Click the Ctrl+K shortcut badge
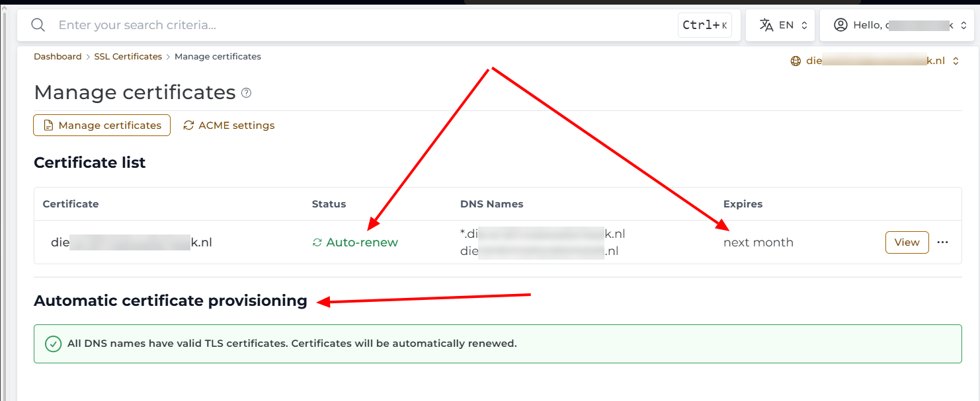Viewport: 980px width, 401px height. tap(705, 25)
